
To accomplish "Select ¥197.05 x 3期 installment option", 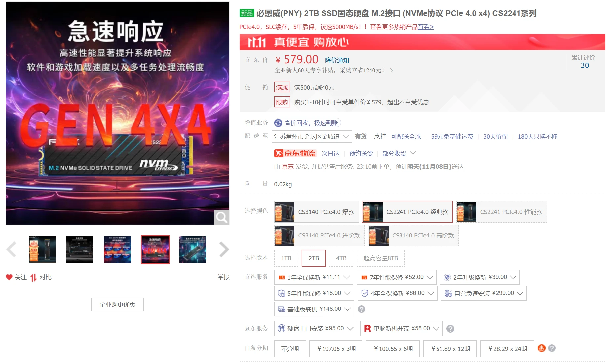I will coord(336,349).
